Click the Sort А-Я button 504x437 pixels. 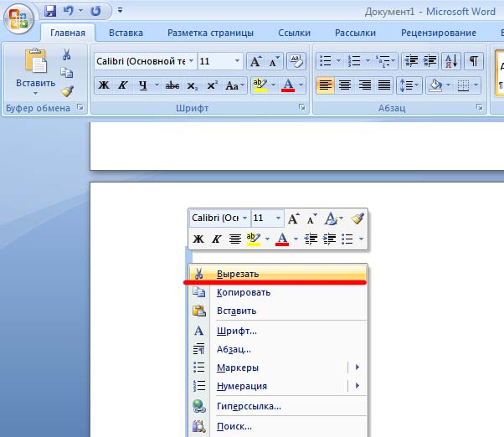(x=451, y=61)
